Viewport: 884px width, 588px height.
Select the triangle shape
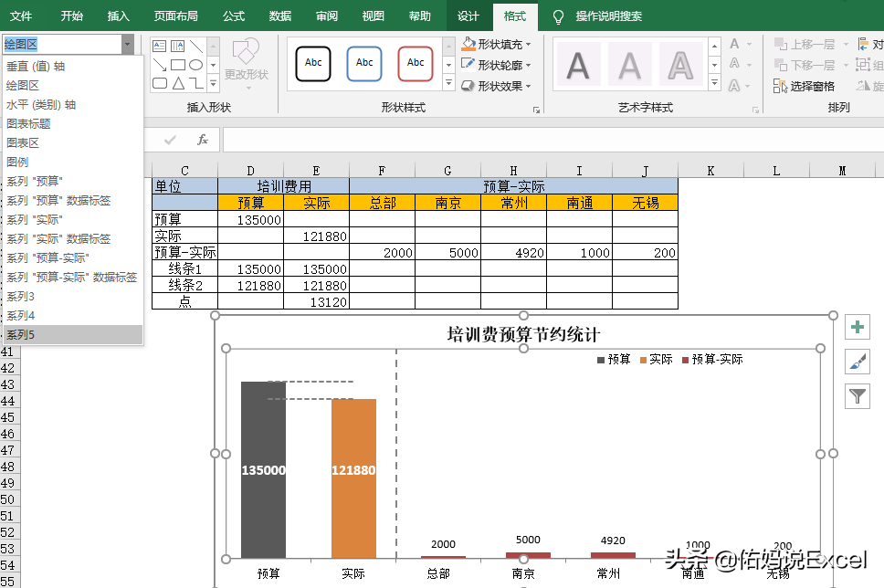tap(177, 83)
